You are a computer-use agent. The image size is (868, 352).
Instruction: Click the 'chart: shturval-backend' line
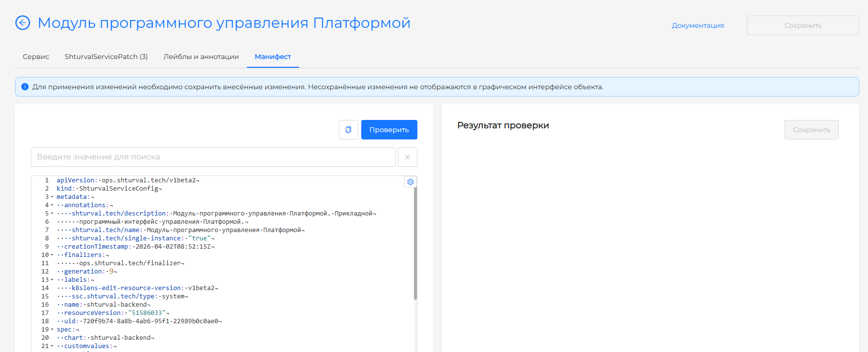105,338
